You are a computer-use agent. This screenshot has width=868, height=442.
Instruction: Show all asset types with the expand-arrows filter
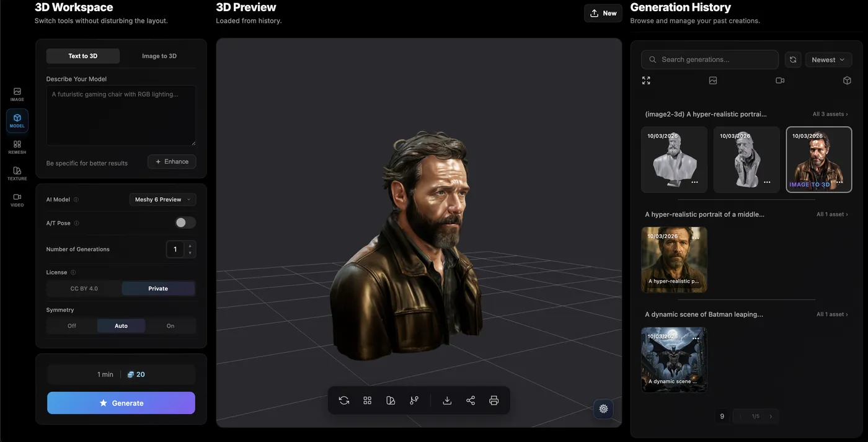click(x=646, y=81)
